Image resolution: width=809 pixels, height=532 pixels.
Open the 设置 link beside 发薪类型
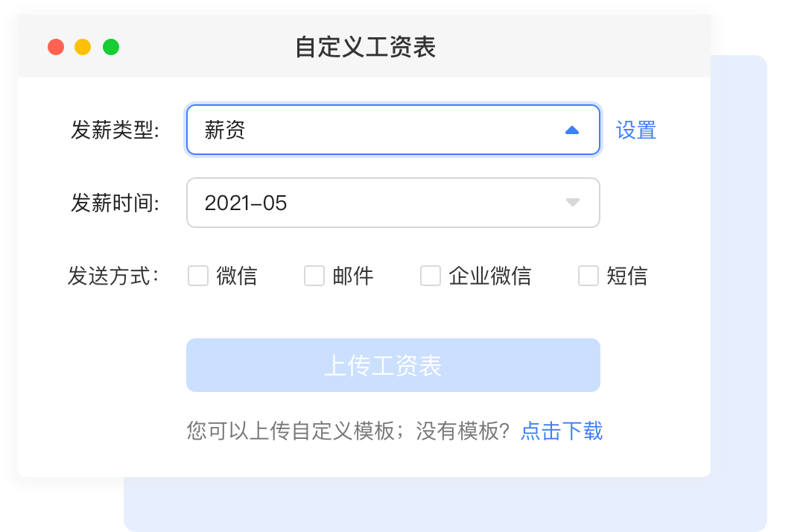coord(636,130)
